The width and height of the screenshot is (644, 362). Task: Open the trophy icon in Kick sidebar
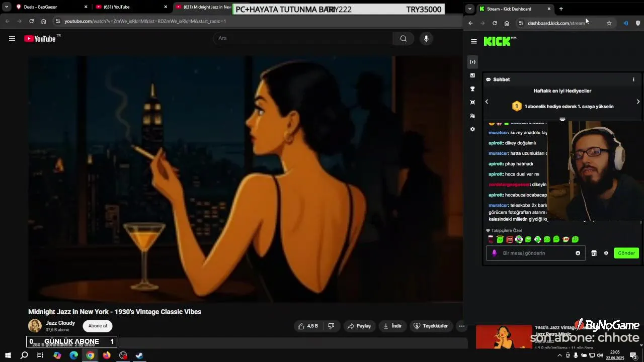click(x=472, y=89)
